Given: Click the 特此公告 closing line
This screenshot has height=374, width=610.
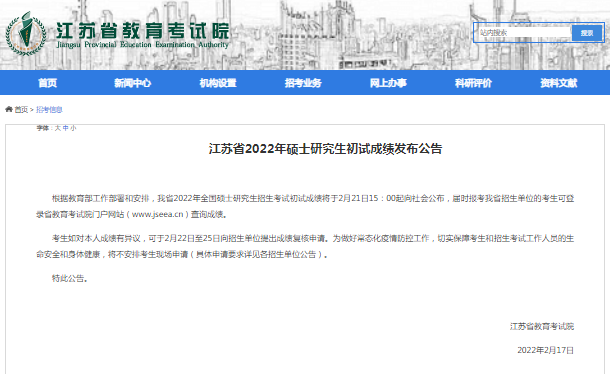Looking at the screenshot, I should (70, 278).
